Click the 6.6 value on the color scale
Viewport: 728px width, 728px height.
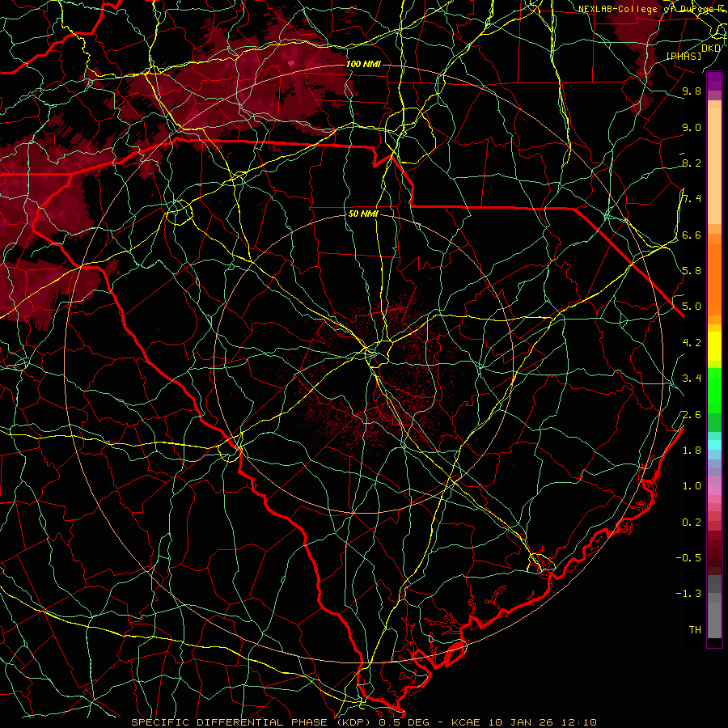coord(692,235)
